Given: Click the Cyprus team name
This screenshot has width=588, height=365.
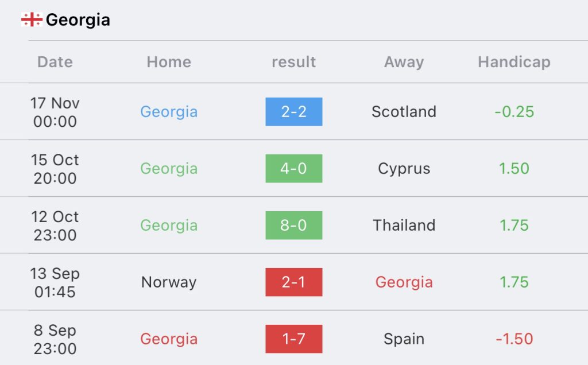Looking at the screenshot, I should tap(404, 169).
